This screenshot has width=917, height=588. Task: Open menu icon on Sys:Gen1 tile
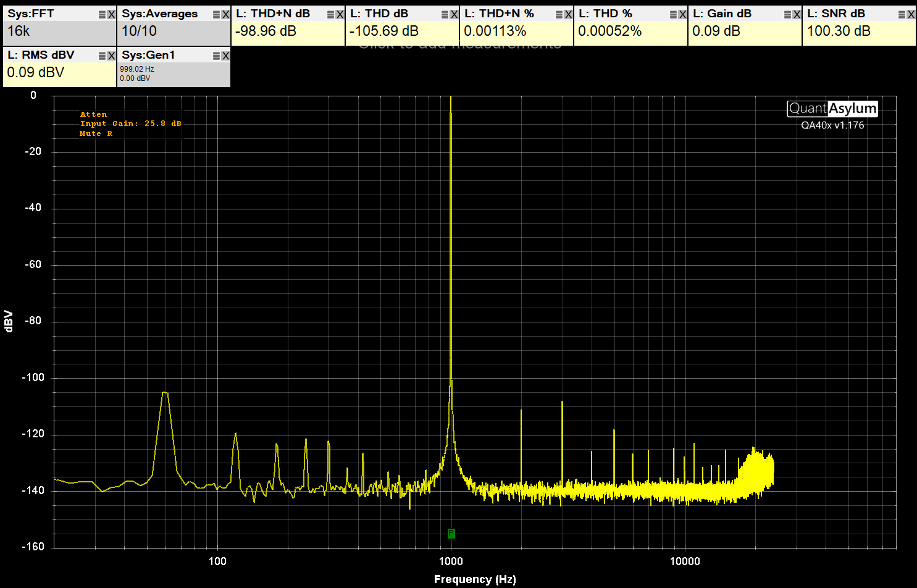(217, 56)
